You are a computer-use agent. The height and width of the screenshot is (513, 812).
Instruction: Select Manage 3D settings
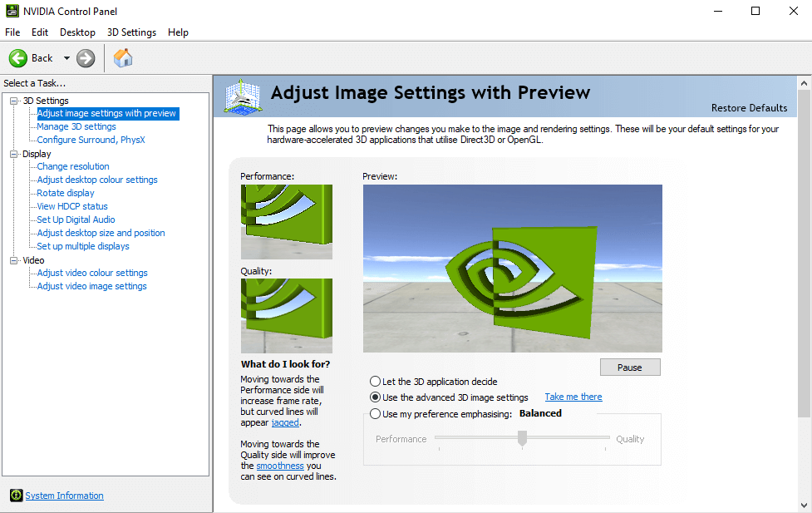pos(76,126)
